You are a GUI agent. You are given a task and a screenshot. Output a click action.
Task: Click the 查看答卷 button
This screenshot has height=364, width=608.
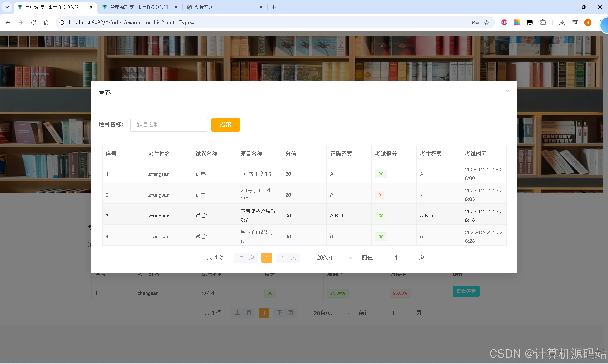tap(466, 291)
